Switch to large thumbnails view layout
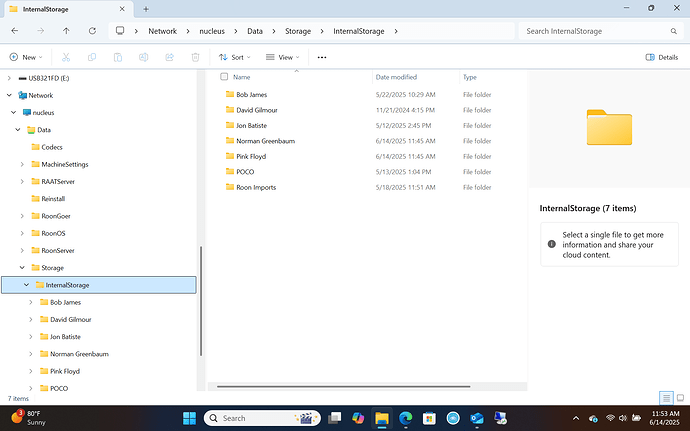This screenshot has height=431, width=690. [x=680, y=398]
